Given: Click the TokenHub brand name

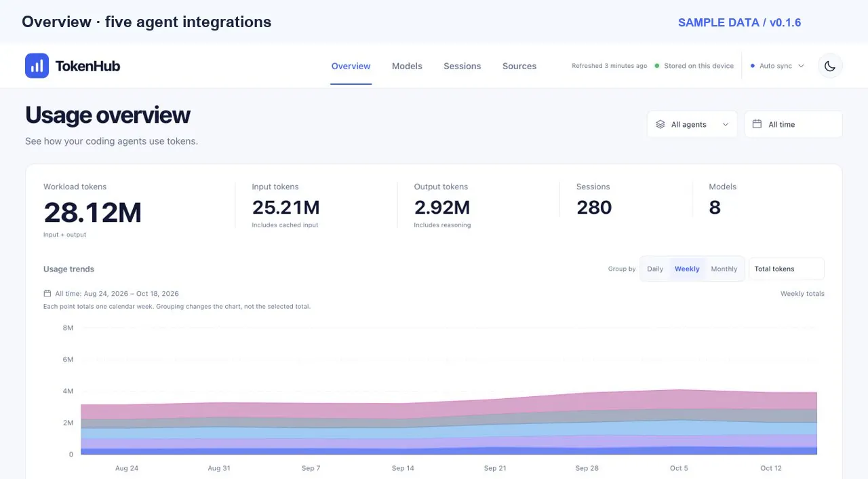Looking at the screenshot, I should click(88, 66).
